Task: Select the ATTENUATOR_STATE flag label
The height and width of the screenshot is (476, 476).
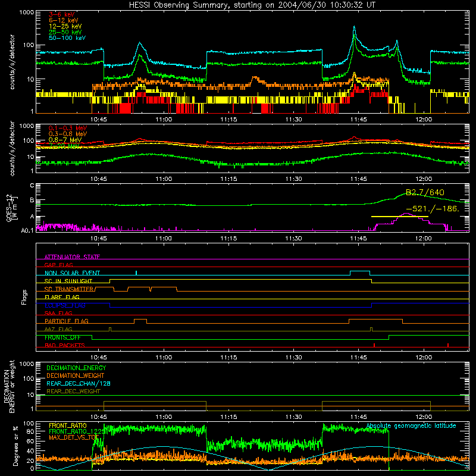Action: (72, 257)
